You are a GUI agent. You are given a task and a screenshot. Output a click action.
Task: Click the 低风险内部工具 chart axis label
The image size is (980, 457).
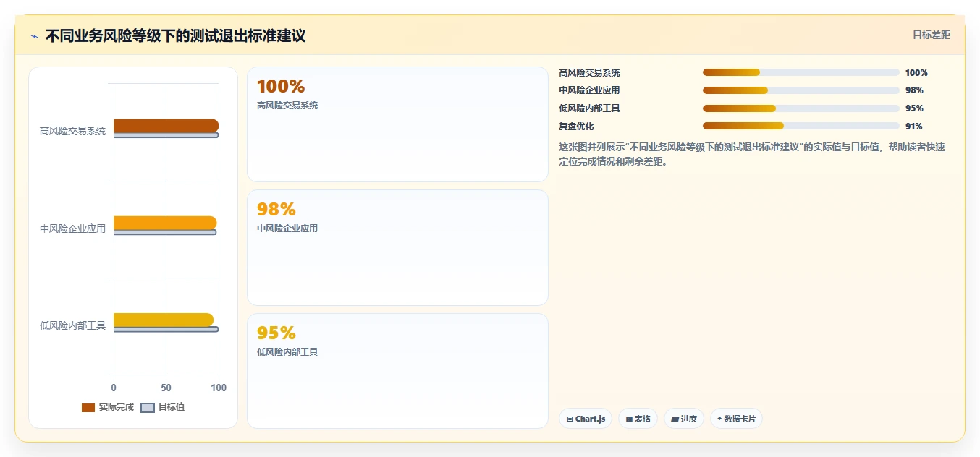pyautogui.click(x=72, y=325)
